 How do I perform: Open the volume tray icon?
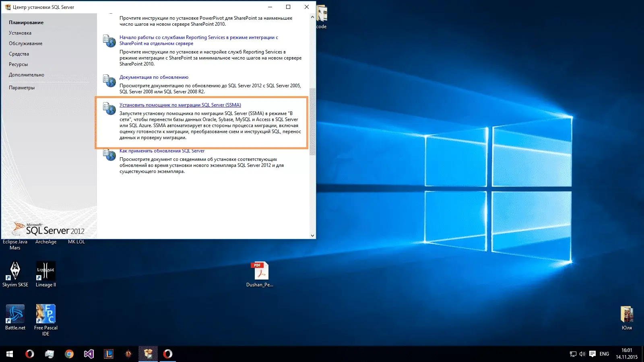click(x=582, y=354)
